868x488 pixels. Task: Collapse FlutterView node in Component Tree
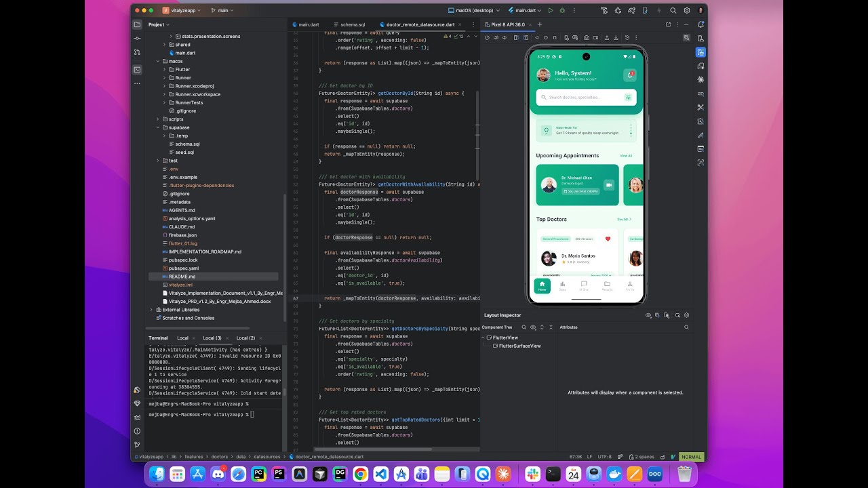click(484, 338)
